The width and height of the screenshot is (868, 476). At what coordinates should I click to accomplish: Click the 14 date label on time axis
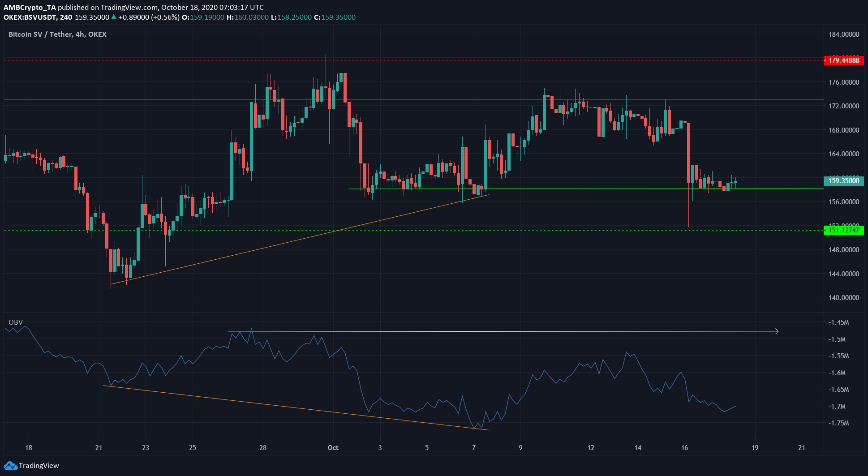pyautogui.click(x=638, y=448)
